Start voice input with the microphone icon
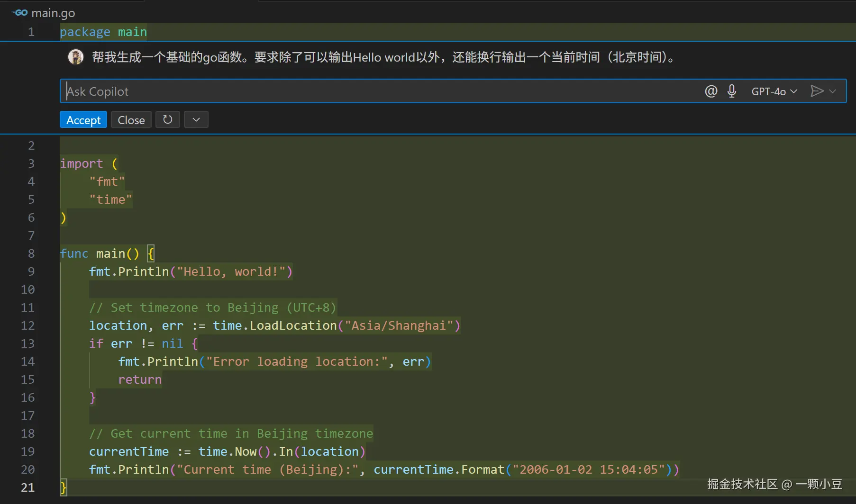 click(x=732, y=91)
